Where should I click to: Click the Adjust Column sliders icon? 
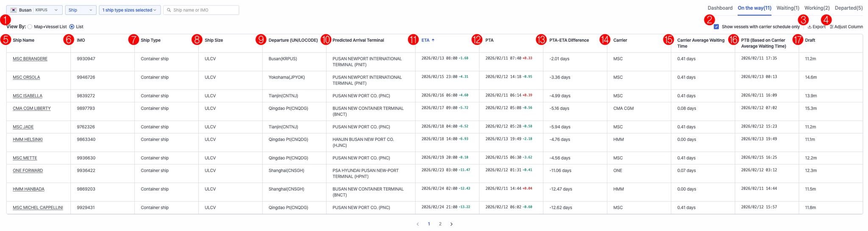pyautogui.click(x=832, y=27)
